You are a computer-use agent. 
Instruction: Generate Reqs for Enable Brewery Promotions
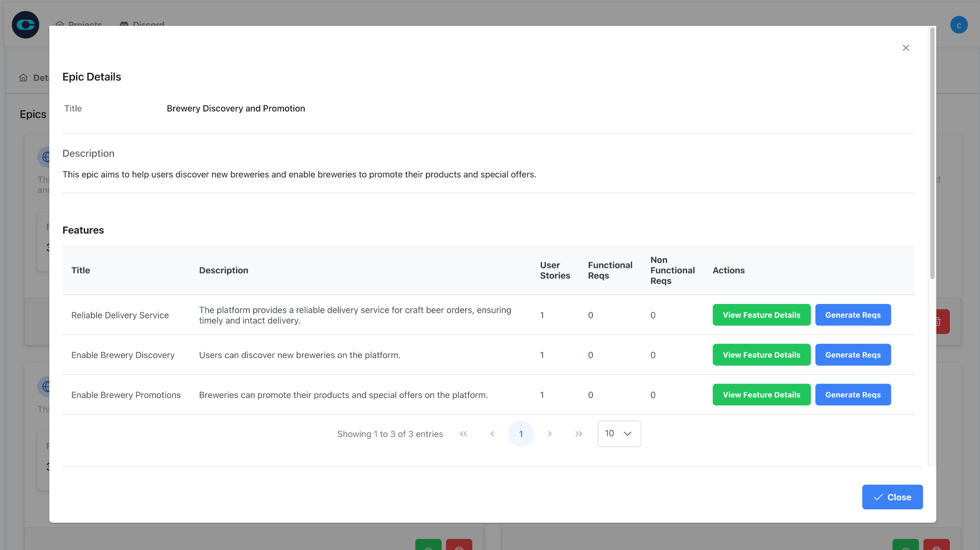click(x=852, y=395)
